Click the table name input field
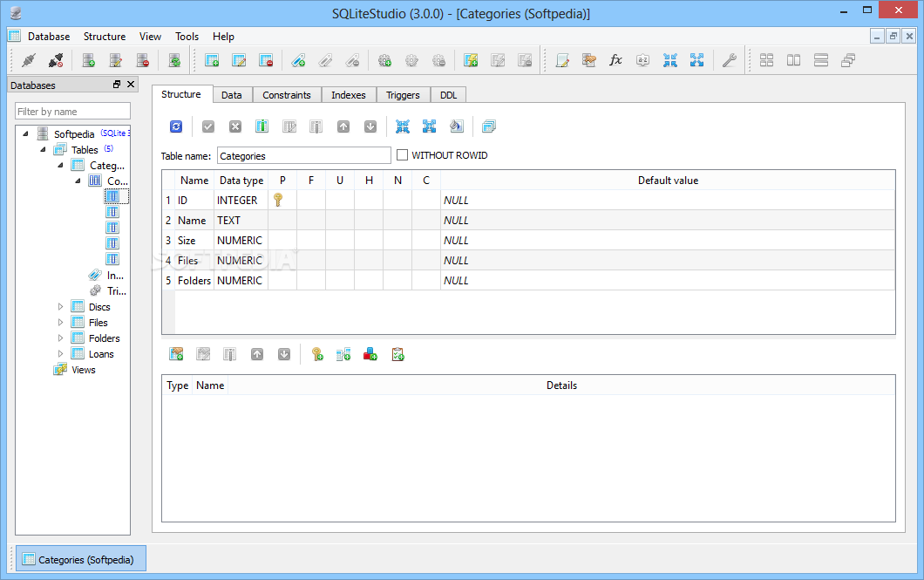 pos(303,154)
